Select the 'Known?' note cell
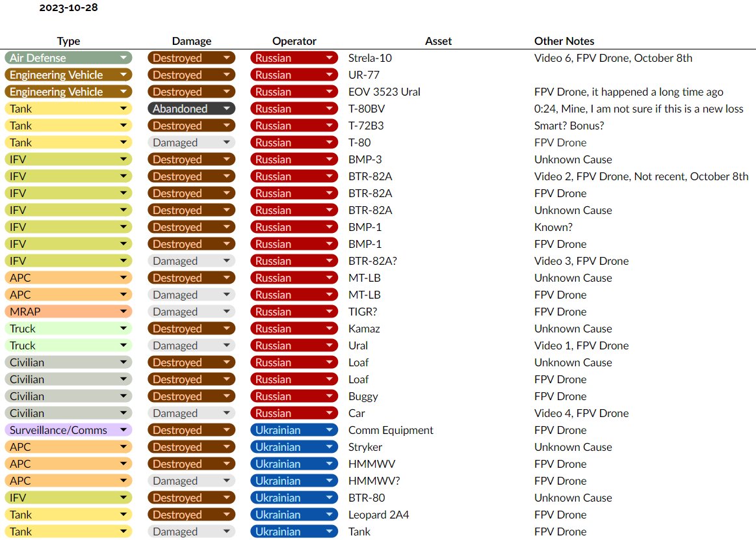This screenshot has height=540, width=756. pyautogui.click(x=553, y=227)
